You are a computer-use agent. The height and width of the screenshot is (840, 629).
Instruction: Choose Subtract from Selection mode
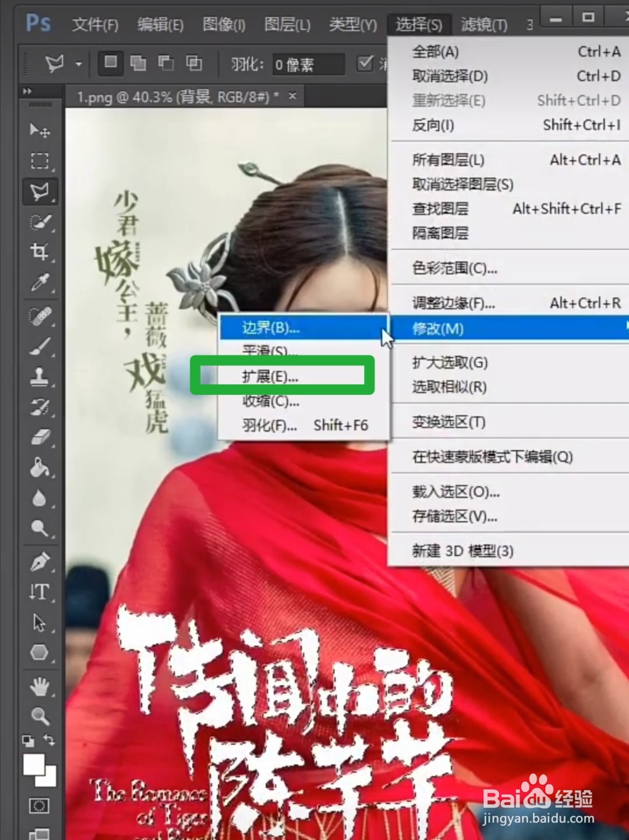(x=166, y=62)
